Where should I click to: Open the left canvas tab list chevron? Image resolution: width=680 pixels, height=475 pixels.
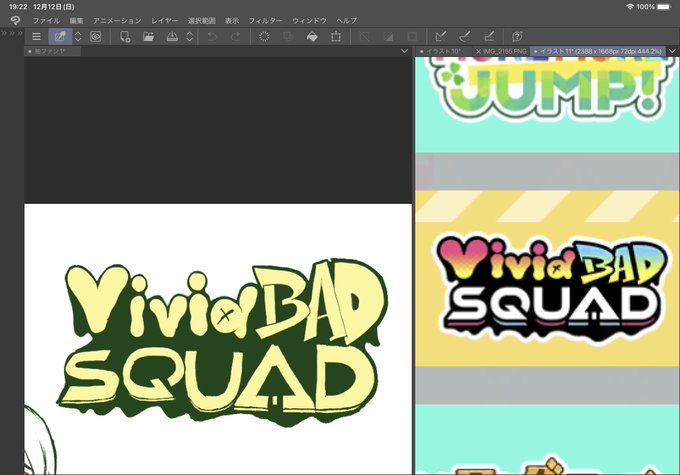(405, 51)
